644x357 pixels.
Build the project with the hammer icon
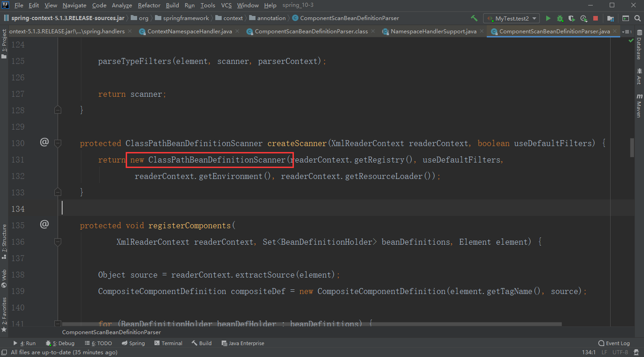coord(474,18)
